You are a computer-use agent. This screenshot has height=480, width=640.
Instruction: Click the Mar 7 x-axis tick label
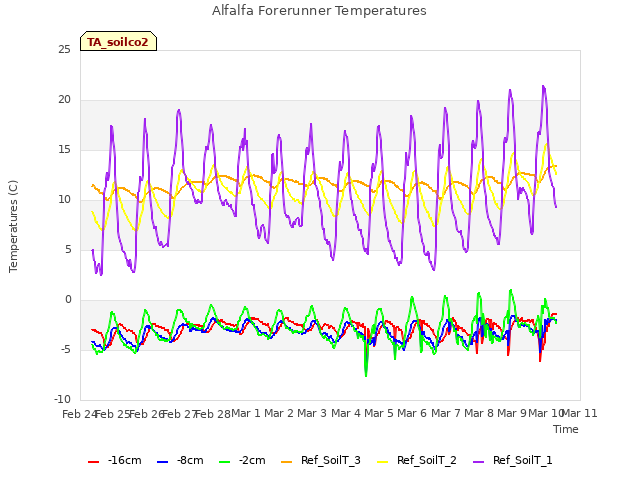pyautogui.click(x=446, y=413)
